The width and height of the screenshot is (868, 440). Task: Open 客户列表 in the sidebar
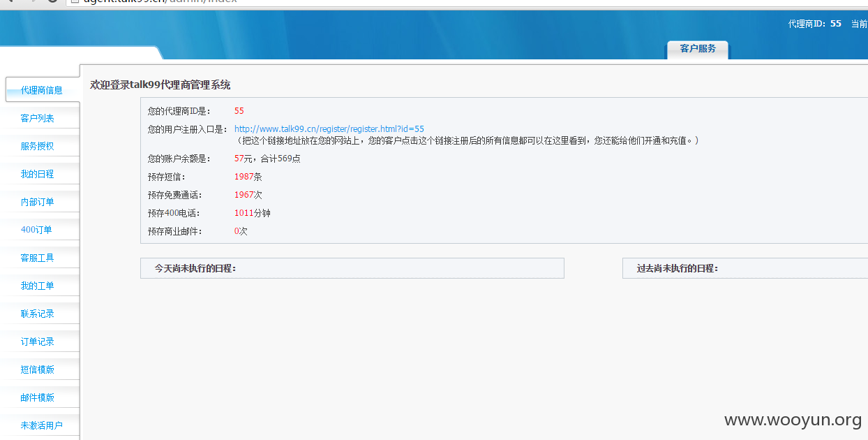[38, 118]
